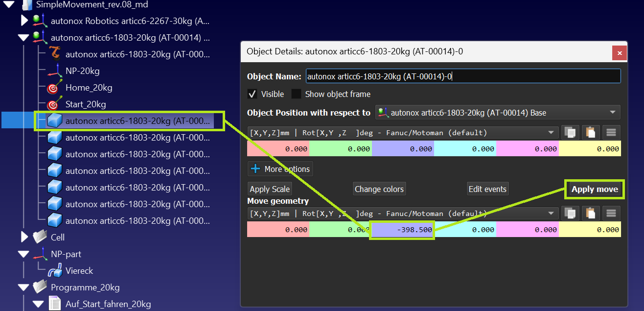Collapse the SimpleMovement_rev.08_md tree node
Image resolution: width=644 pixels, height=311 pixels.
[x=9, y=4]
